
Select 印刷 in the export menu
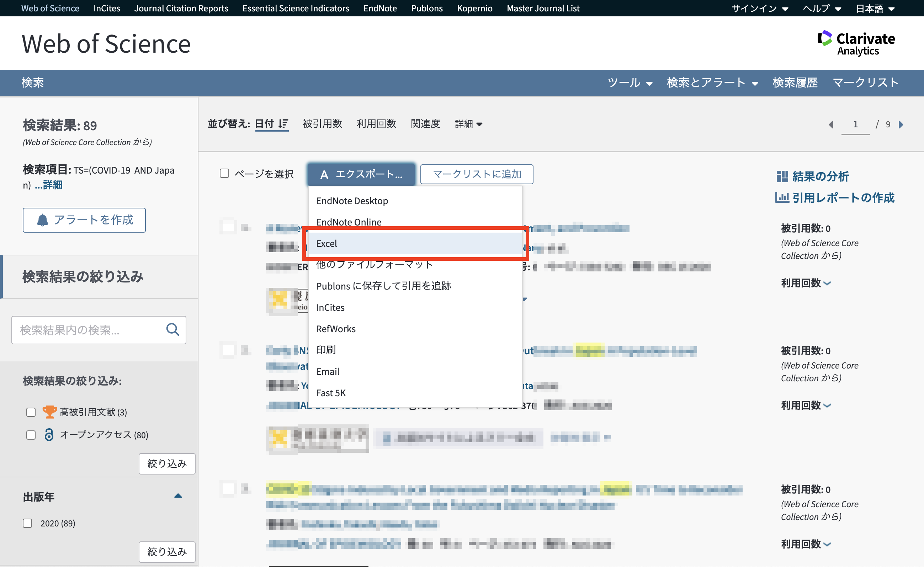coord(415,350)
